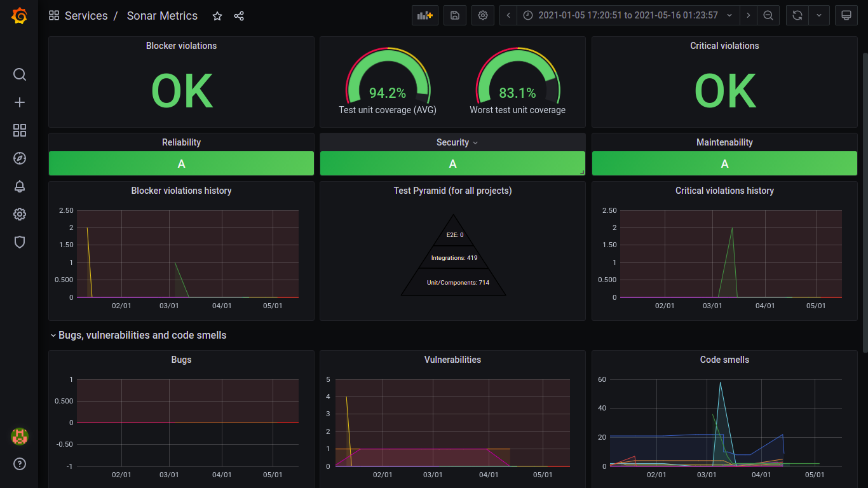Click the Critical violations OK status

[x=725, y=92]
